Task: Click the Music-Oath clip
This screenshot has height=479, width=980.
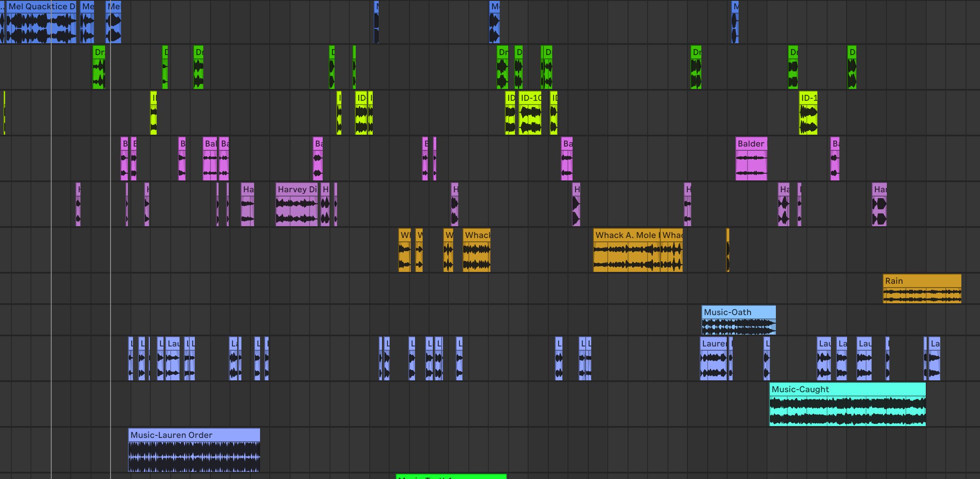Action: [739, 320]
